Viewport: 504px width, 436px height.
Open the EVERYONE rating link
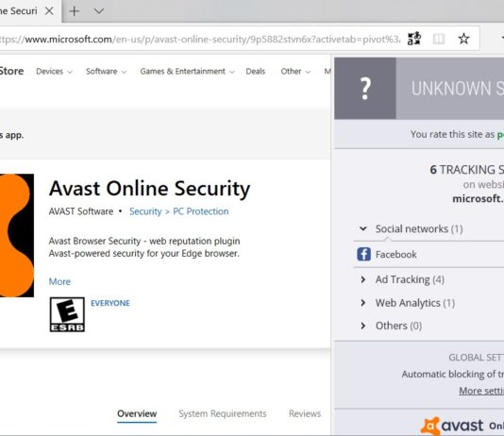[110, 303]
